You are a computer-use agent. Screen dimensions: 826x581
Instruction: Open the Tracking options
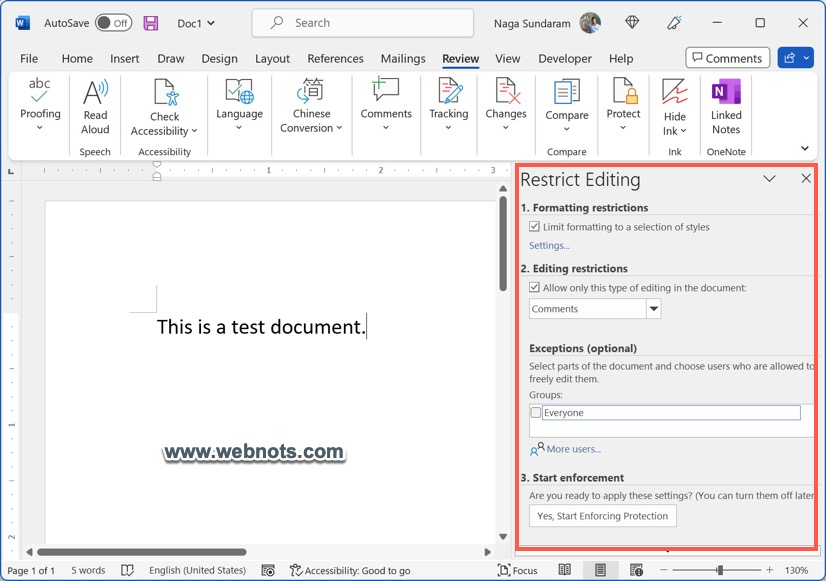pyautogui.click(x=448, y=105)
